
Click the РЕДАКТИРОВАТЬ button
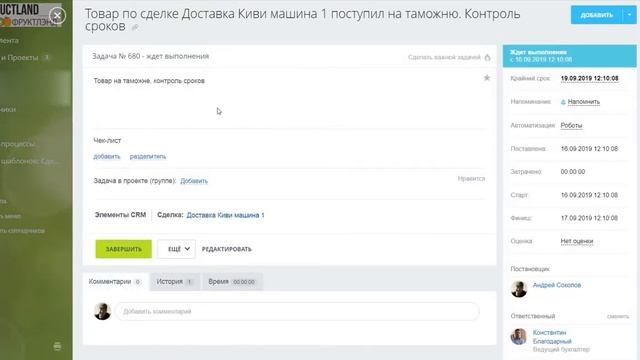pos(227,249)
